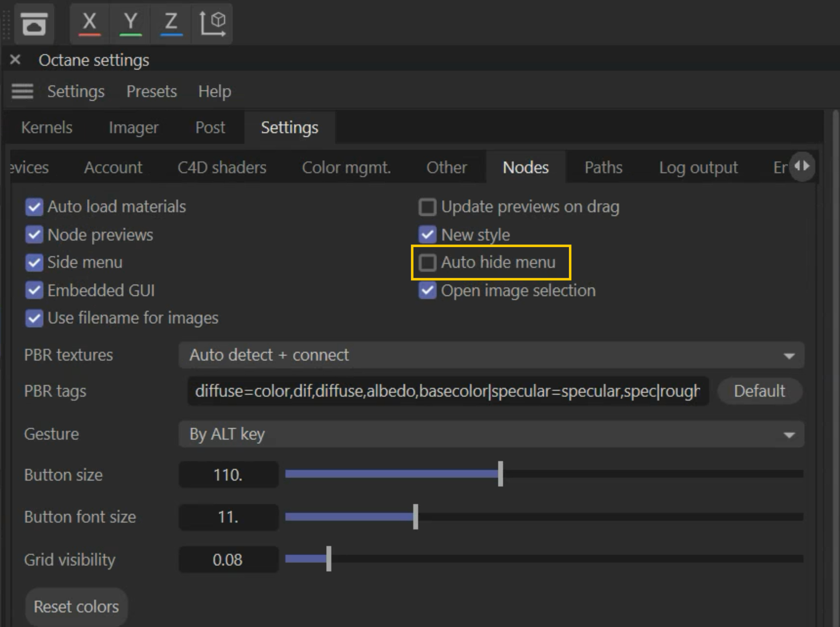
Task: Enable the Auto hide menu checkbox
Action: (x=427, y=263)
